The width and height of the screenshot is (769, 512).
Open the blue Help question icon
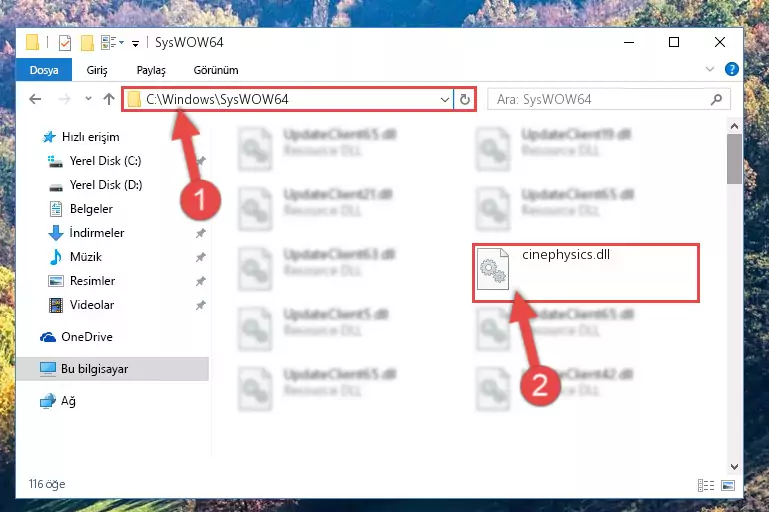pyautogui.click(x=732, y=69)
